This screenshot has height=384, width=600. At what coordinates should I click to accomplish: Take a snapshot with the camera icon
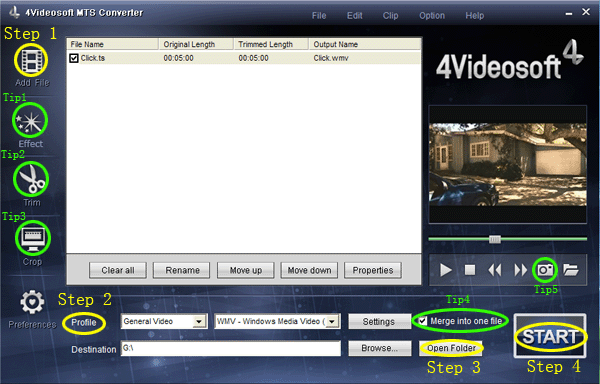[x=545, y=270]
